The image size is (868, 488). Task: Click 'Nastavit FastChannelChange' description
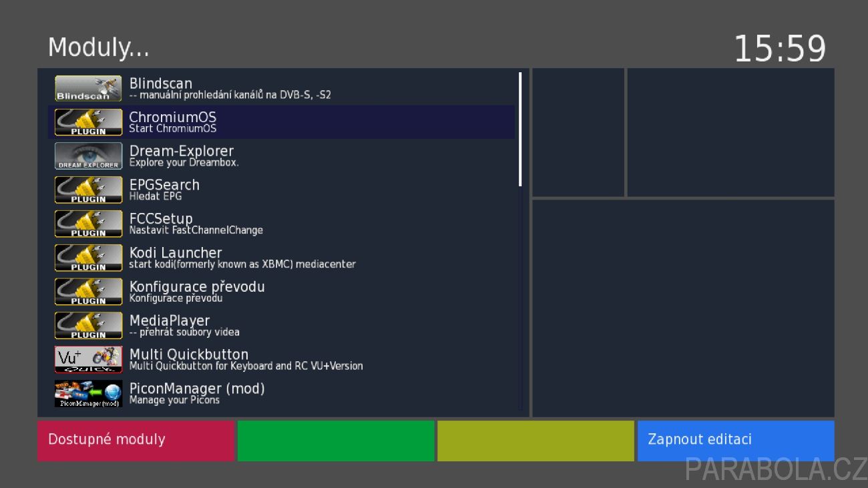pos(196,230)
